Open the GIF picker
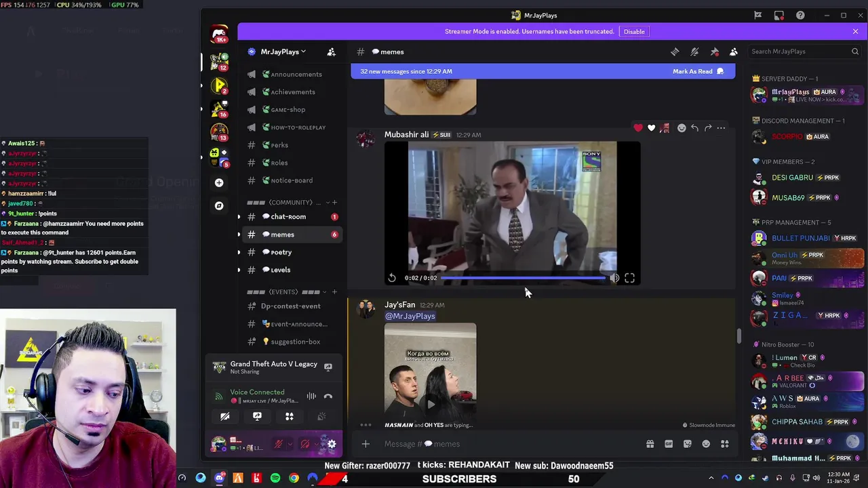 coord(669,444)
